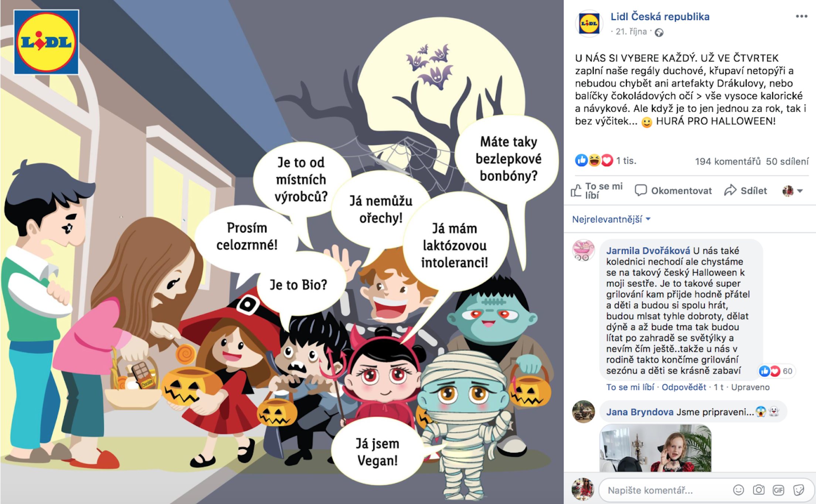Open the 194 komentářů link
The width and height of the screenshot is (816, 504).
pos(728,161)
